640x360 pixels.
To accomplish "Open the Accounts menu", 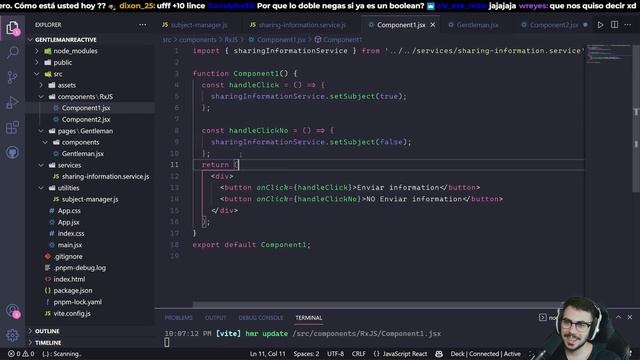I will [x=13, y=311].
